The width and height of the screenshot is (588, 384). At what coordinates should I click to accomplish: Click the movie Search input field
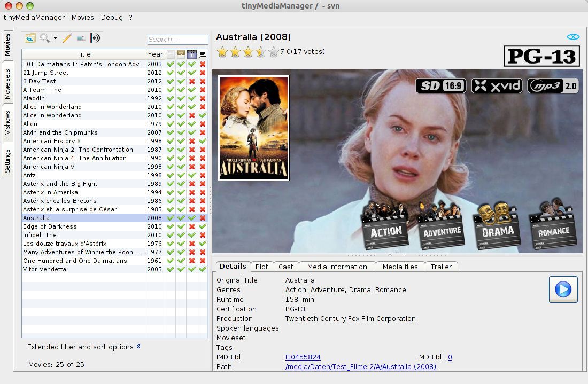(177, 40)
